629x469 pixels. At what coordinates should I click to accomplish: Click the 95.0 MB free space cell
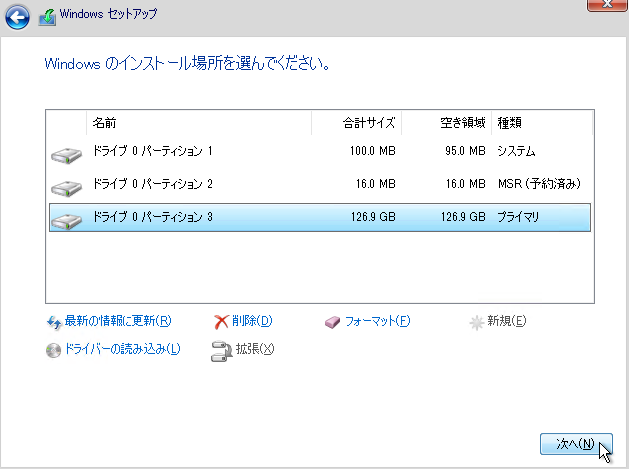[465, 151]
